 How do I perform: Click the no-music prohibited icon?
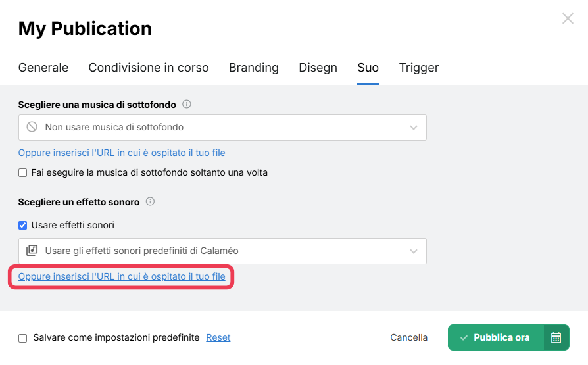[32, 127]
